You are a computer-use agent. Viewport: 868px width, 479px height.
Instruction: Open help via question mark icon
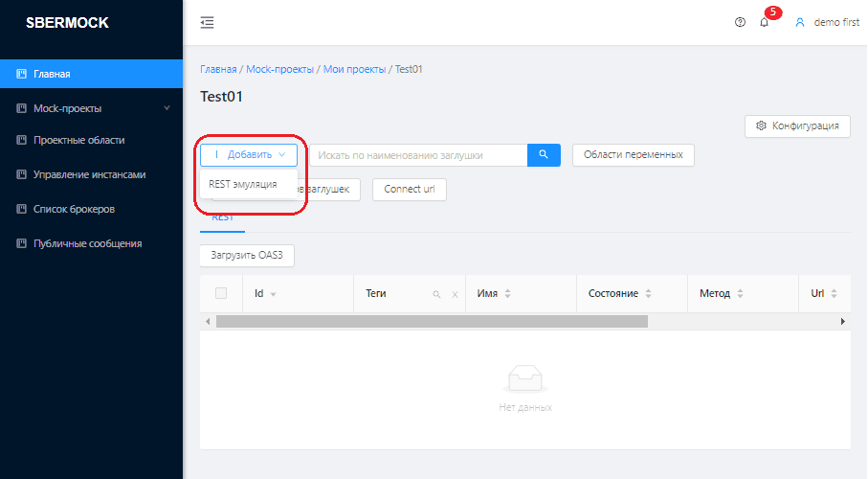740,22
